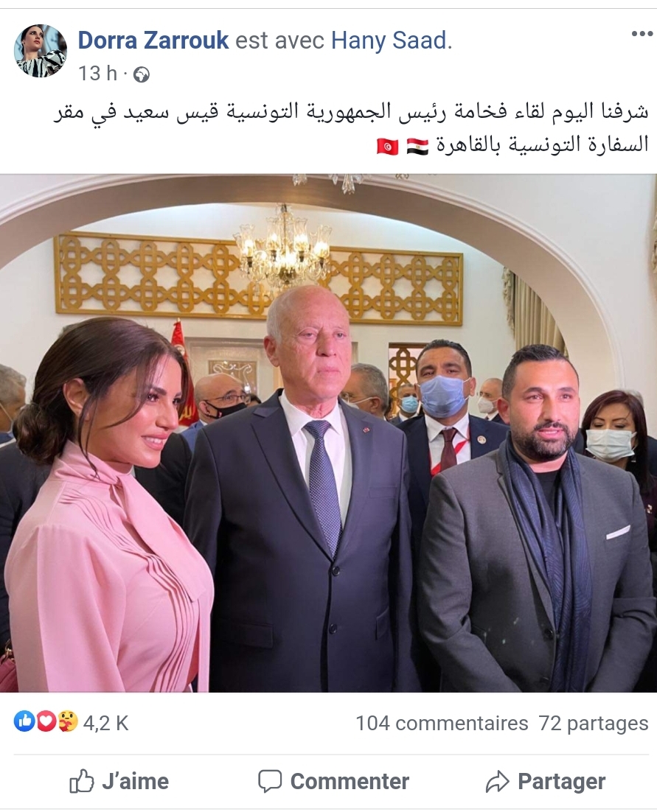Click the thumbs-up icon beside J'aime

coord(82,781)
